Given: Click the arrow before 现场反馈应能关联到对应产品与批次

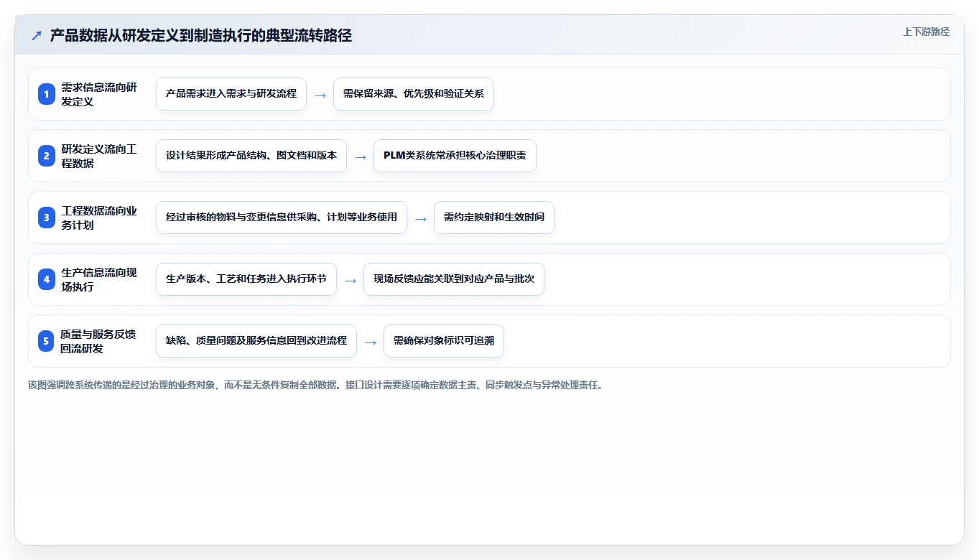Looking at the screenshot, I should coord(351,280).
